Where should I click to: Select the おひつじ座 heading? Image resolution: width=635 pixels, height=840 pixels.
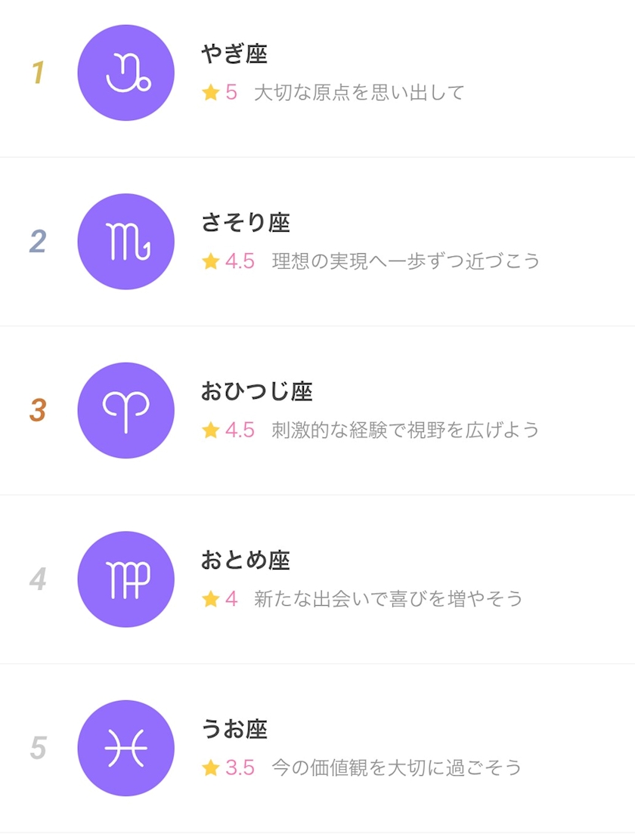click(257, 392)
